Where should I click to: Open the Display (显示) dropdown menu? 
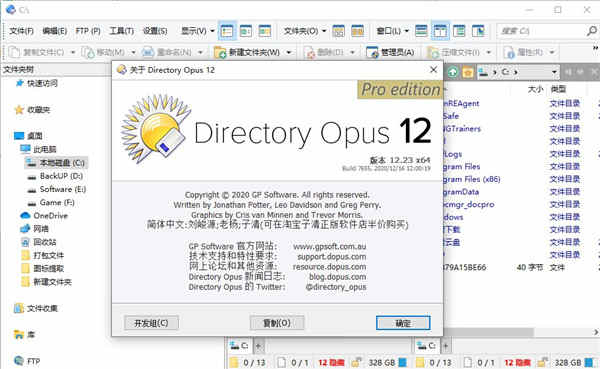(x=197, y=31)
